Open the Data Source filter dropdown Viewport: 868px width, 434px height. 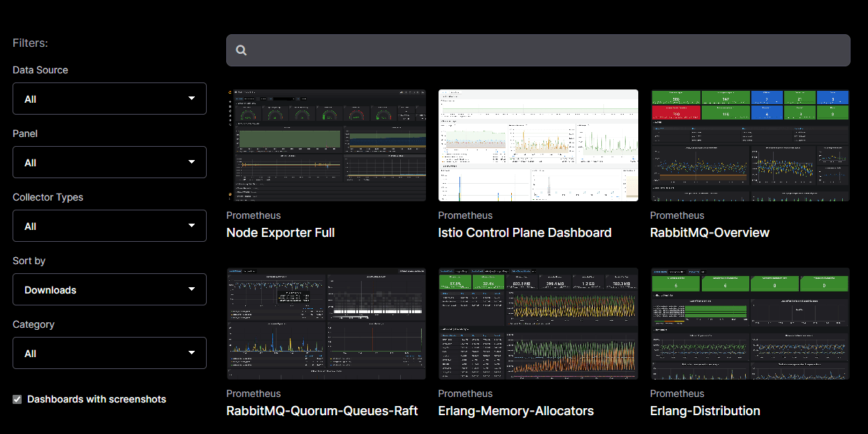pos(110,99)
